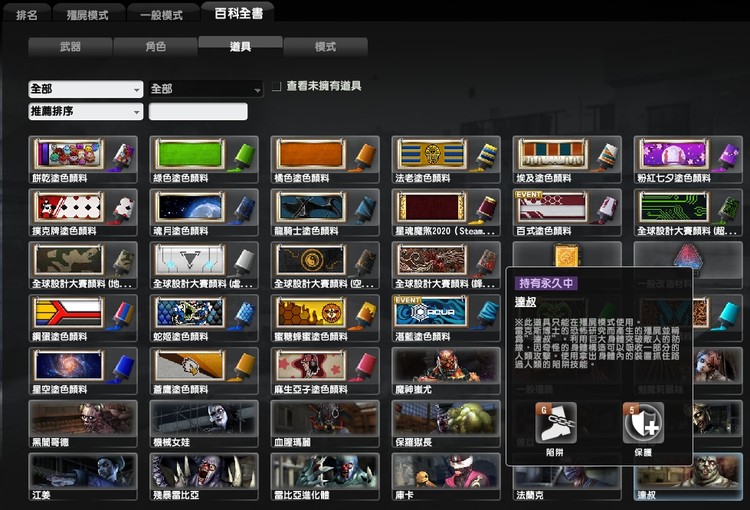Screen dimensions: 750x510
Task: Open the 湛藍塗色顏料 event item
Action: point(446,318)
